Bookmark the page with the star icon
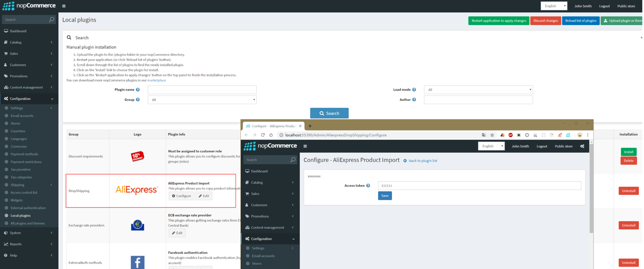 492,135
